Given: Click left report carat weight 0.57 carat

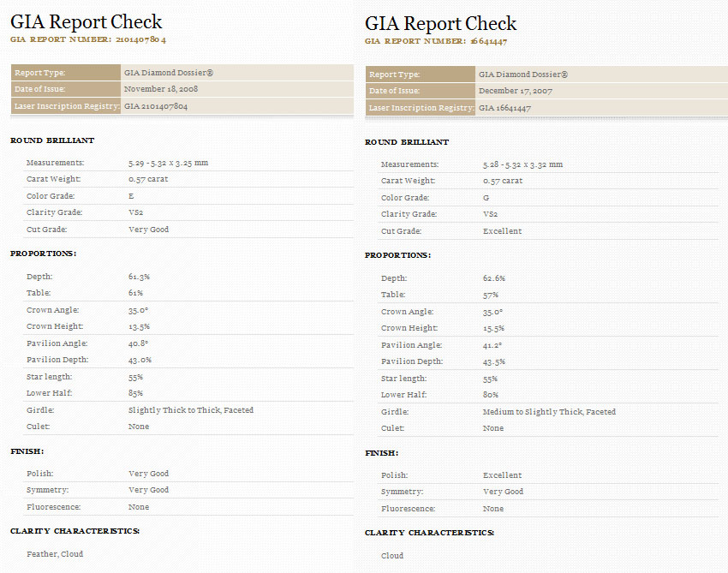Looking at the screenshot, I should click(x=148, y=179).
